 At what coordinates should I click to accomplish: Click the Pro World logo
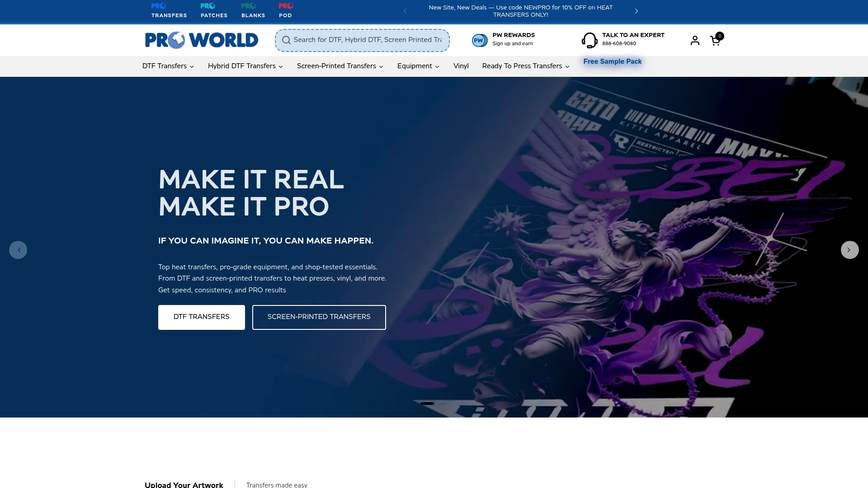(202, 40)
